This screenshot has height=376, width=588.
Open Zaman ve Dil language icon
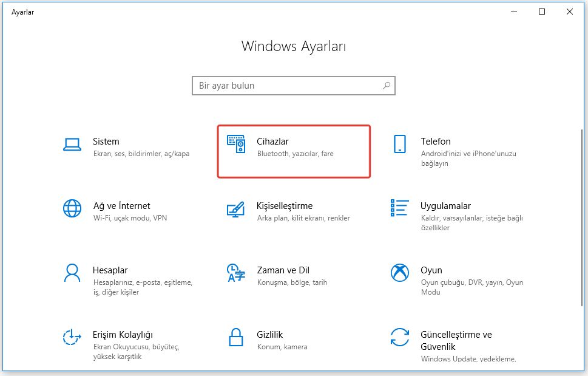235,273
